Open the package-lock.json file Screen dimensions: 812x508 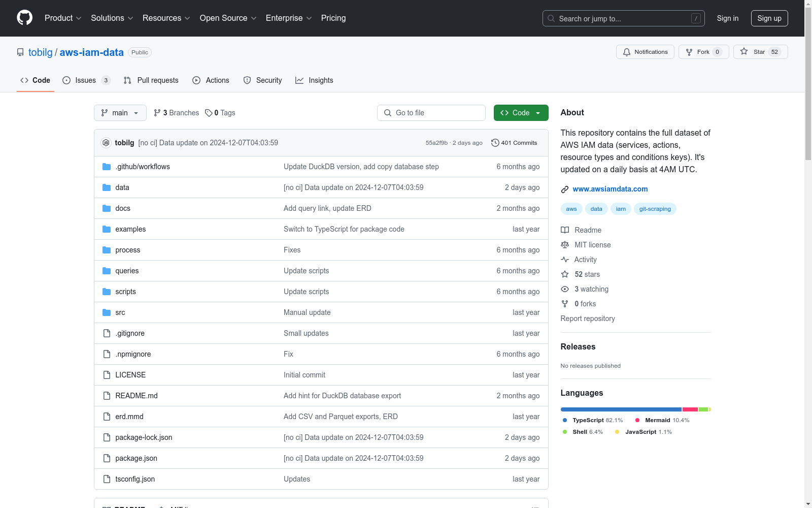(144, 437)
